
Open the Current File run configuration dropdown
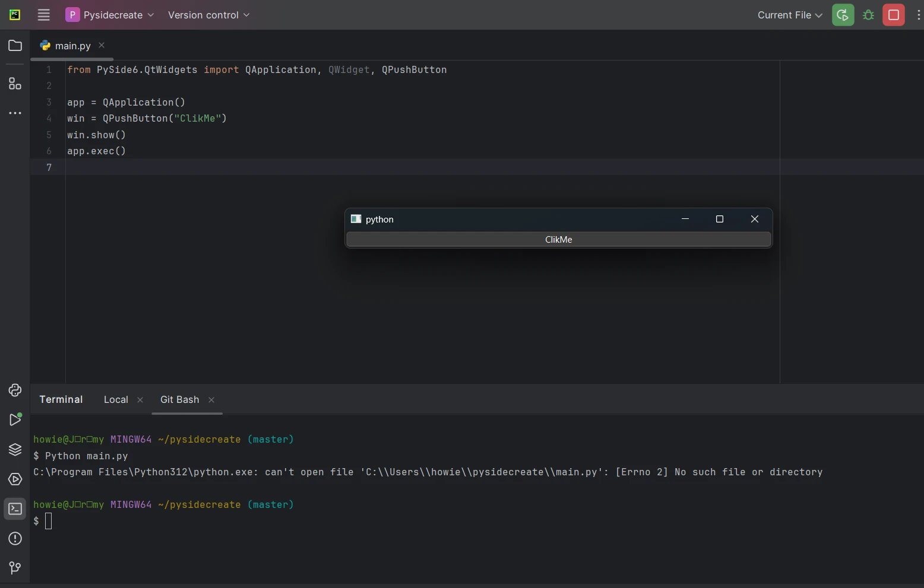coord(789,15)
